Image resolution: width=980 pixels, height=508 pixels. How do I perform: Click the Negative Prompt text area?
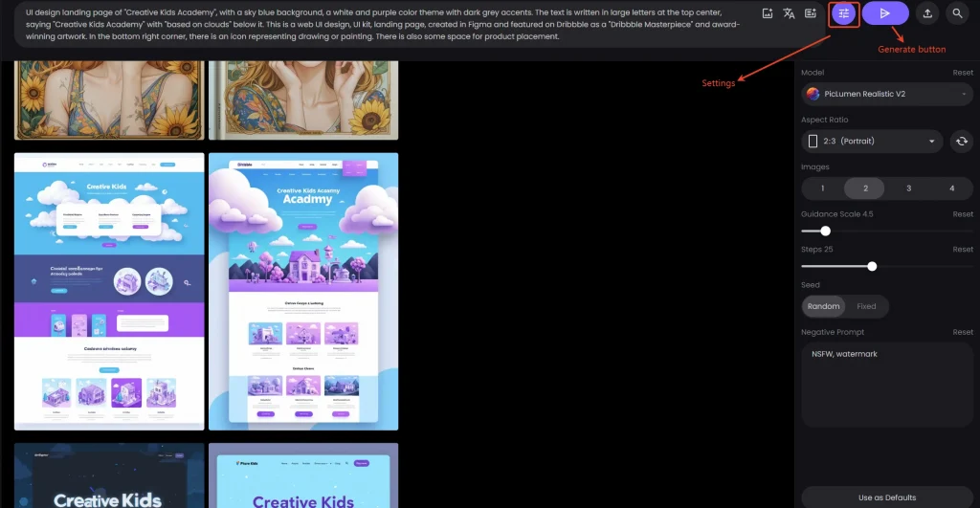(886, 383)
